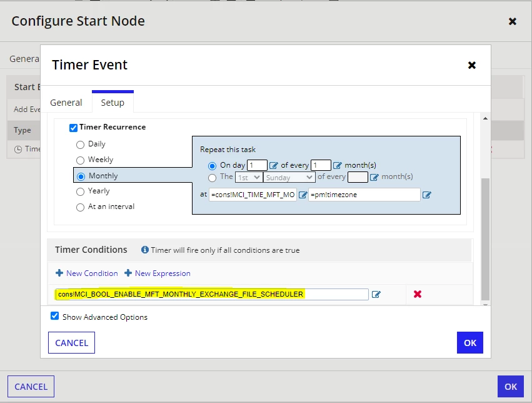
Task: Close the Configure Start Node window
Action: coord(513,22)
